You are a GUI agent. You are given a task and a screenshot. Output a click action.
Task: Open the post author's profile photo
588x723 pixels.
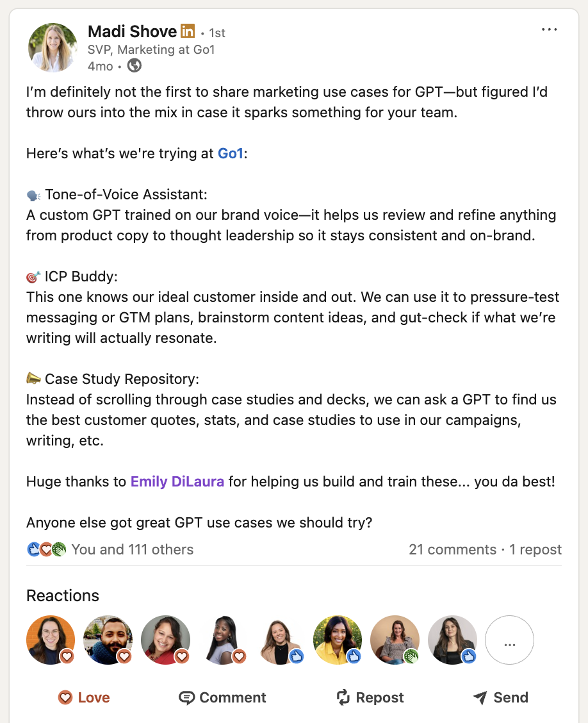click(53, 47)
